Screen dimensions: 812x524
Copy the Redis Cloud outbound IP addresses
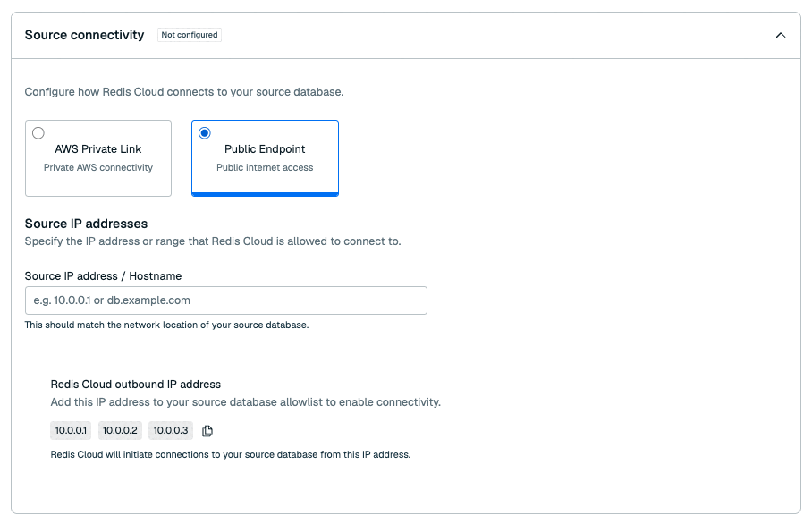coord(207,431)
